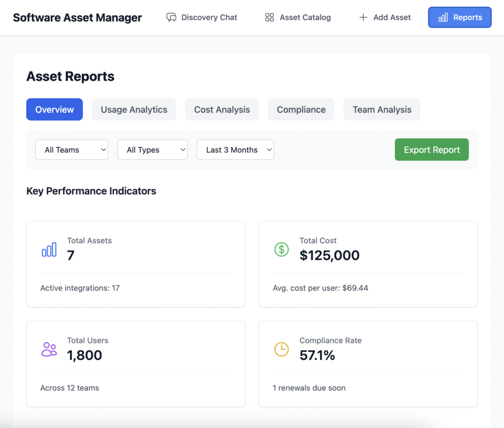Click the Total Cost dollar icon
Viewport: 504px width, 428px height.
[x=282, y=249]
